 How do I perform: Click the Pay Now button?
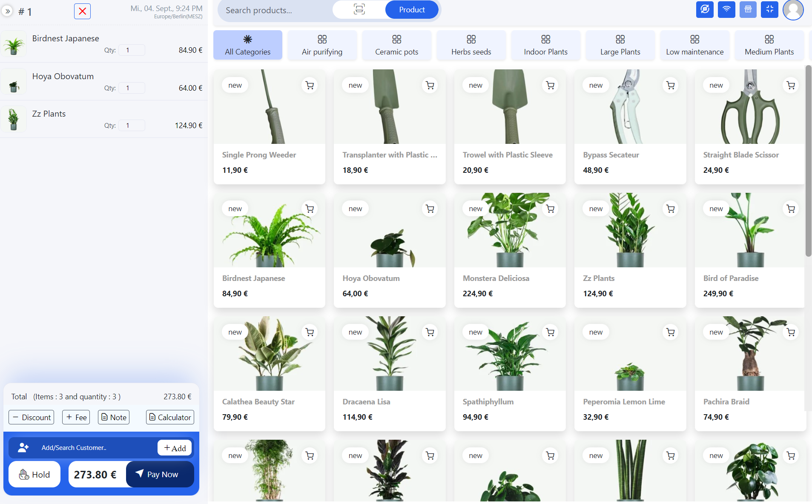click(160, 474)
